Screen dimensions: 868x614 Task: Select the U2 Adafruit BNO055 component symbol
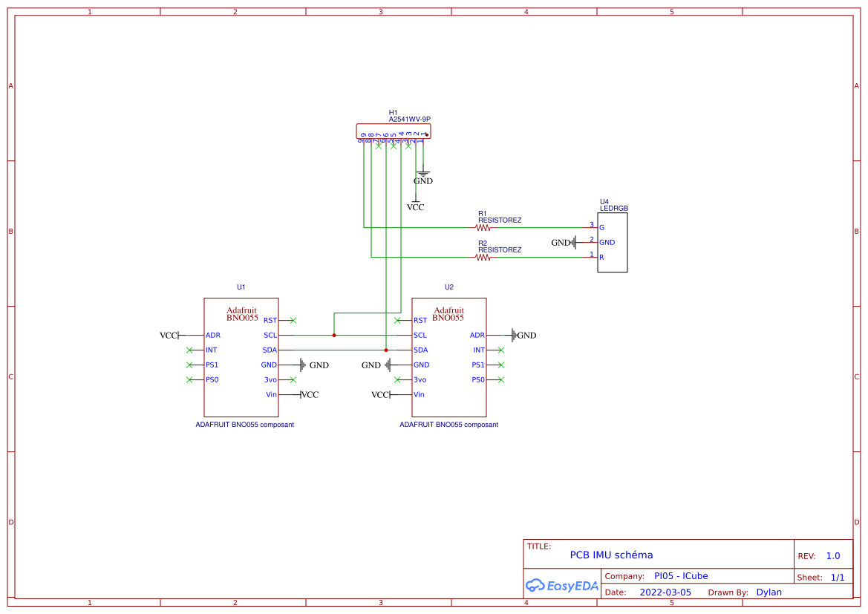[x=448, y=356]
